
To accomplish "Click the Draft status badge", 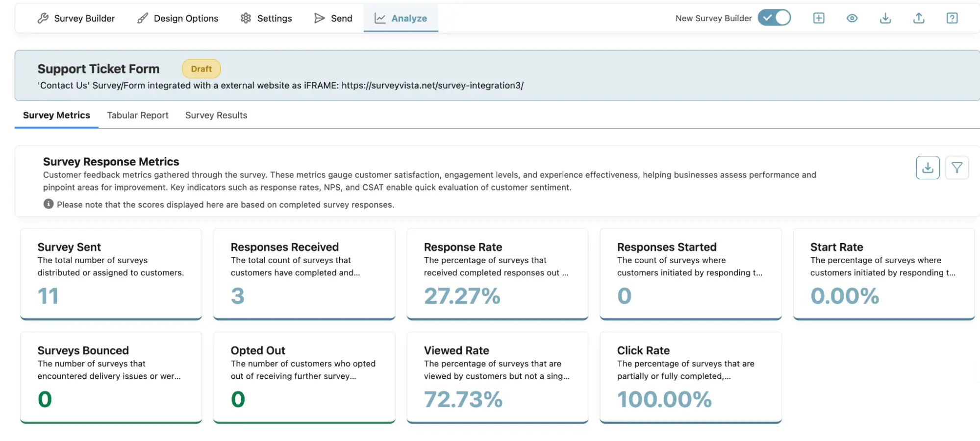I will click(201, 69).
